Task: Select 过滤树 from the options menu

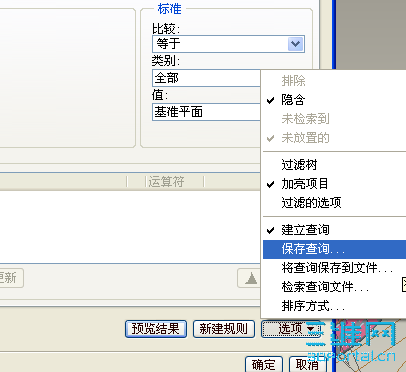Action: point(334,165)
